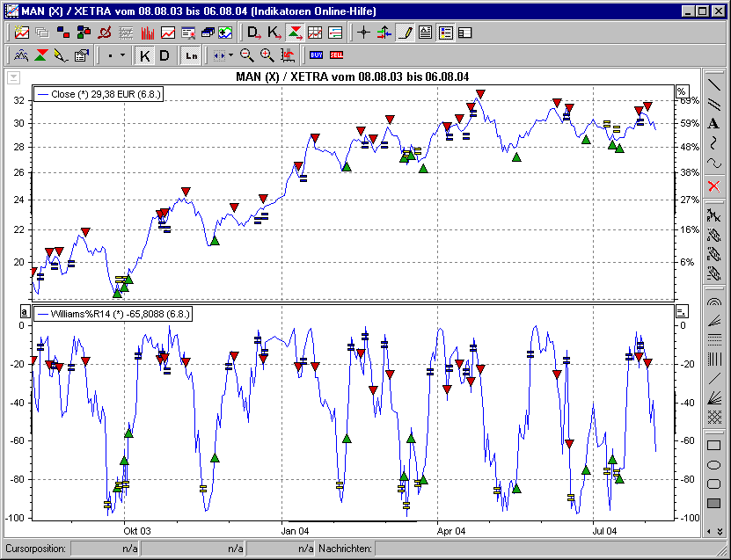Click the Williams%R14 indicator legend label
Image resolution: width=731 pixels, height=560 pixels.
click(113, 313)
